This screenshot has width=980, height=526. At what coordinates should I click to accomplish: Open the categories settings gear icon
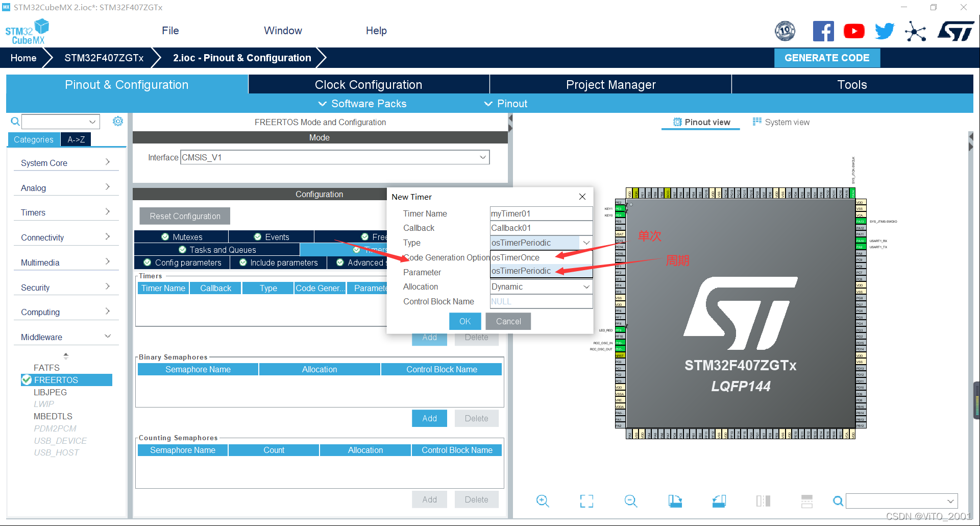pyautogui.click(x=118, y=121)
